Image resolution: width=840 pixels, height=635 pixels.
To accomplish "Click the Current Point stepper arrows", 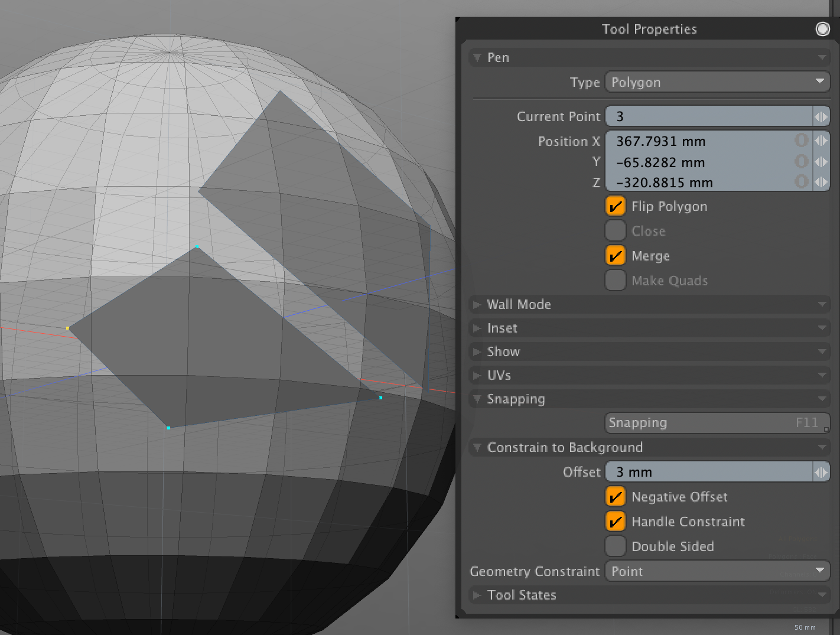I will point(821,116).
